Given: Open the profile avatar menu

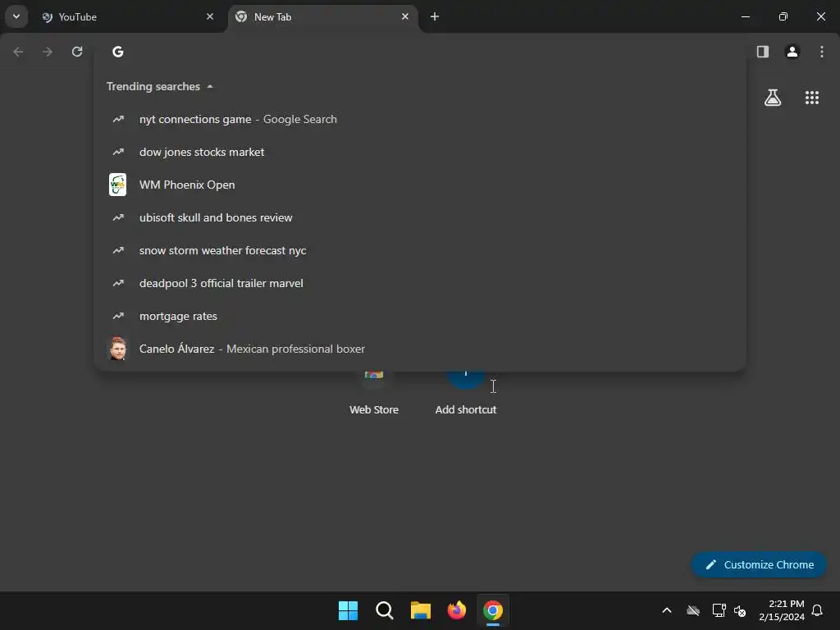Looking at the screenshot, I should click(x=792, y=52).
